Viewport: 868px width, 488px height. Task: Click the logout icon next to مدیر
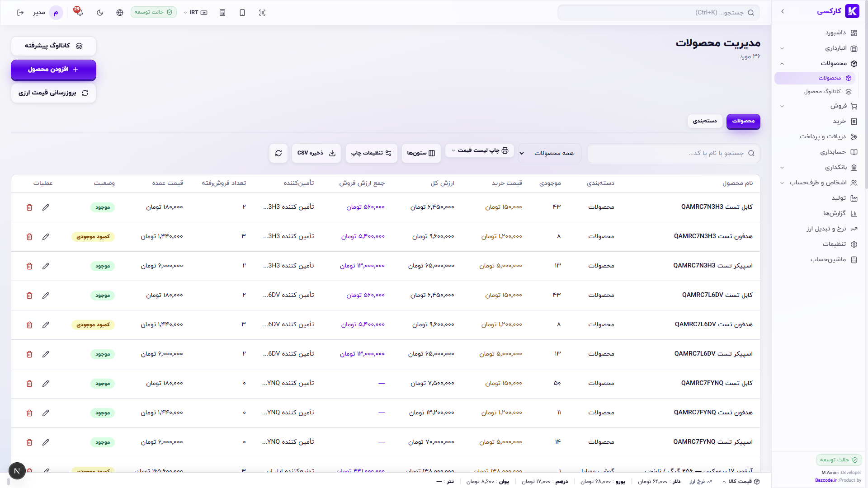click(x=20, y=13)
